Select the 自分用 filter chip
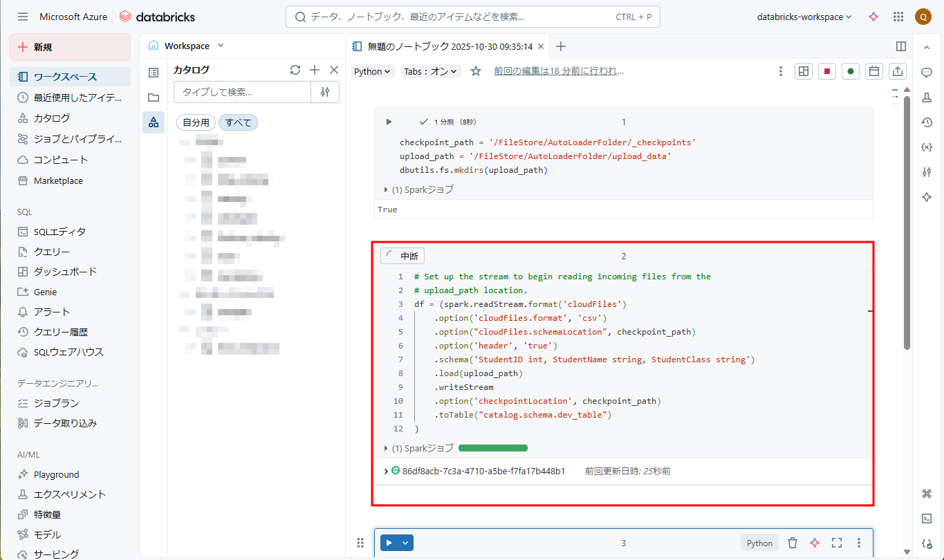The height and width of the screenshot is (560, 944). tap(196, 122)
